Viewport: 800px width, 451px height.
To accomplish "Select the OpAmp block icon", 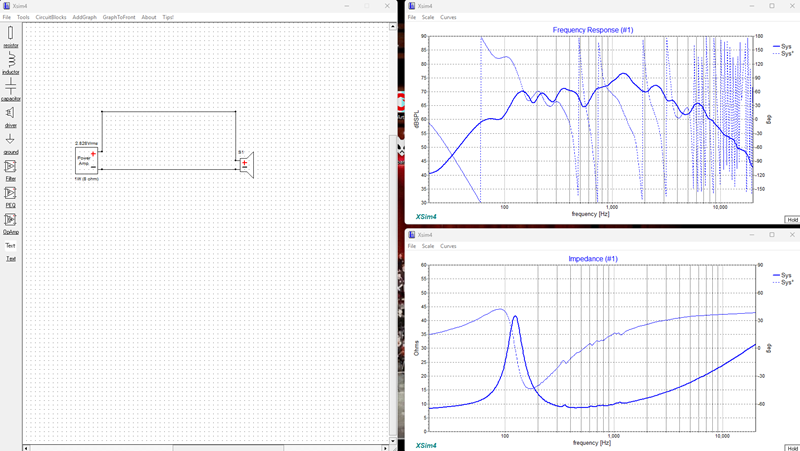I will coord(10,219).
